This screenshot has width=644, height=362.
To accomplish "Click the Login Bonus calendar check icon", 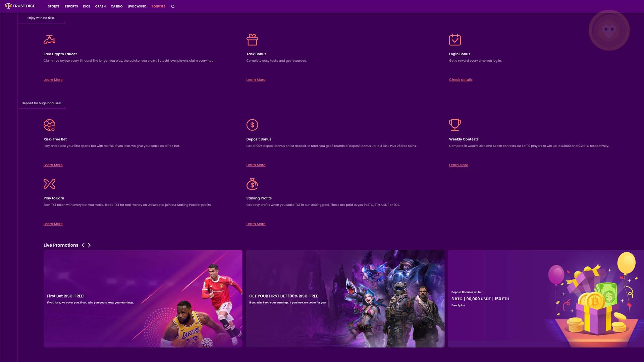I will [x=455, y=40].
